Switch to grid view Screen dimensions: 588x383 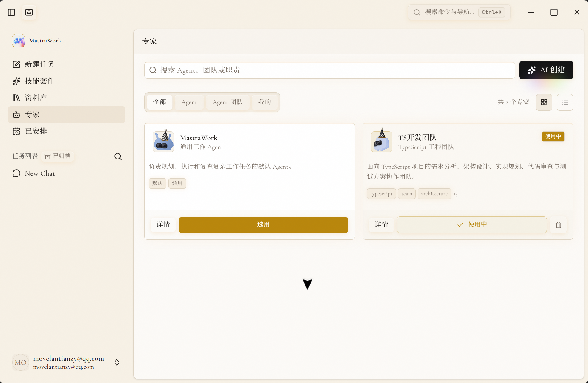(x=544, y=102)
